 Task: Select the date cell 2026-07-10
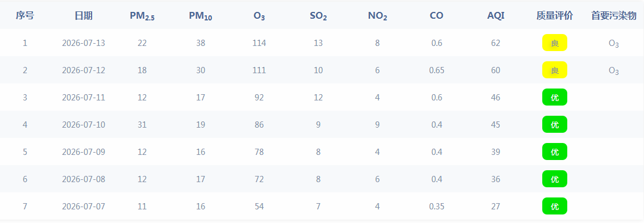(x=84, y=125)
